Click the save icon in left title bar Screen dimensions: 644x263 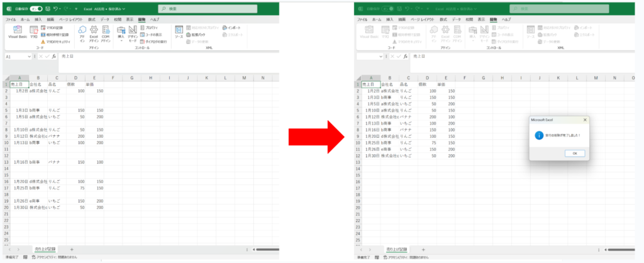pyautogui.click(x=48, y=9)
